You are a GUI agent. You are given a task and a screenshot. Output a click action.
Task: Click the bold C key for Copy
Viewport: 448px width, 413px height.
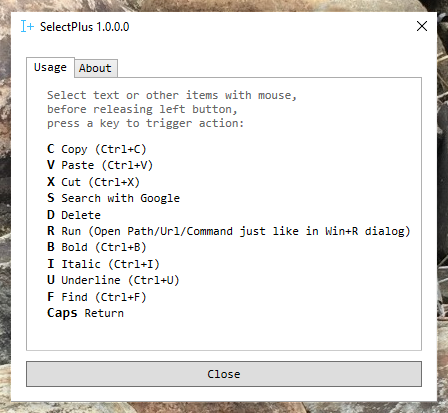[x=51, y=149]
